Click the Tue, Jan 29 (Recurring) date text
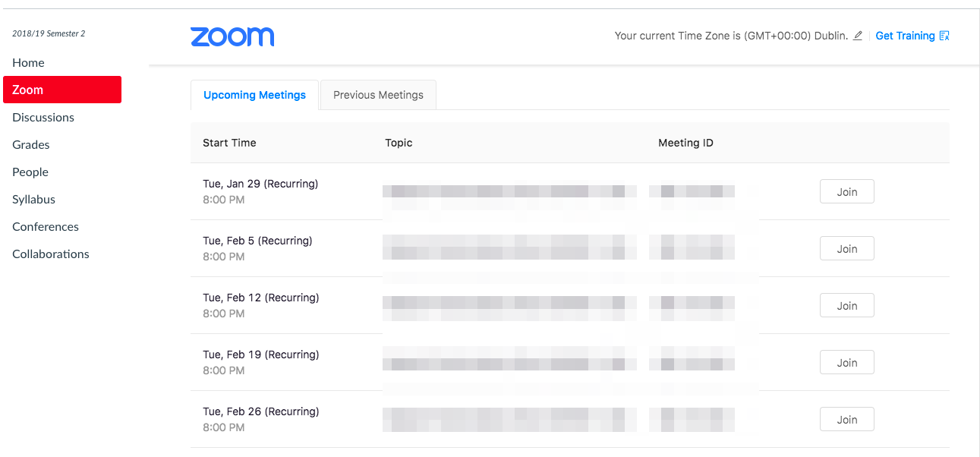Image resolution: width=980 pixels, height=457 pixels. click(x=260, y=184)
